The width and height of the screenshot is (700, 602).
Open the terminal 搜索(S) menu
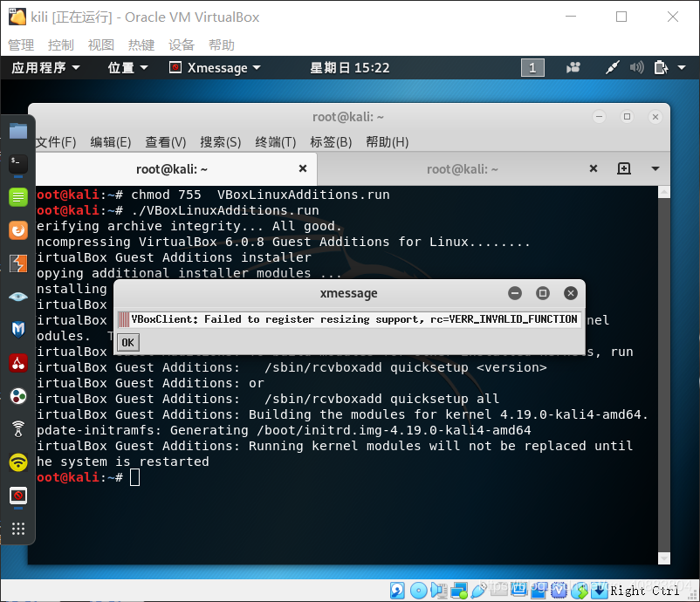[221, 142]
